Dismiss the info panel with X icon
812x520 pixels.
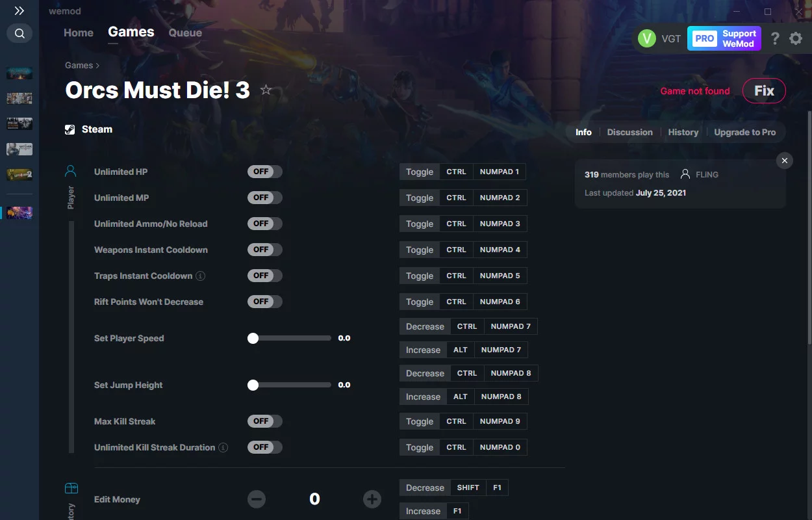(785, 161)
